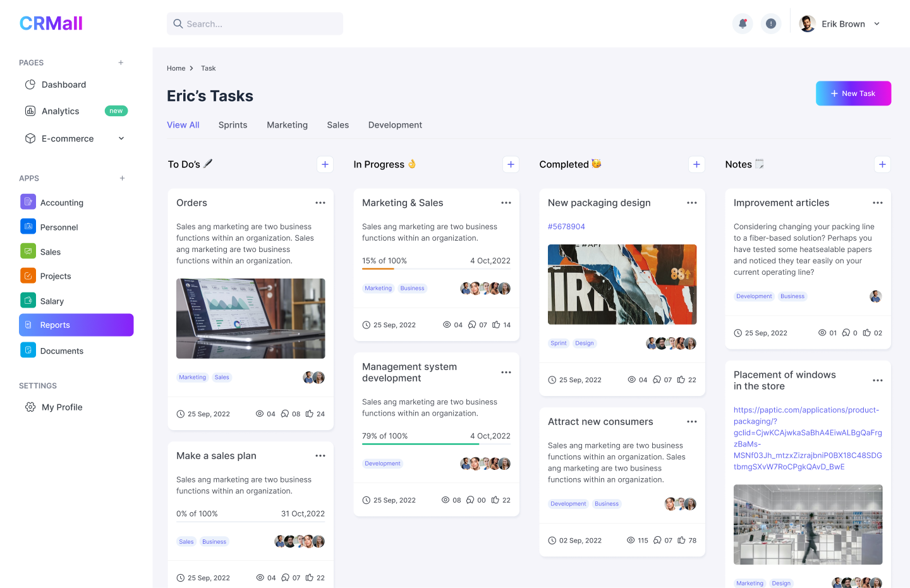Expand the E-commerce sidebar menu
This screenshot has height=588, width=910.
click(x=121, y=138)
